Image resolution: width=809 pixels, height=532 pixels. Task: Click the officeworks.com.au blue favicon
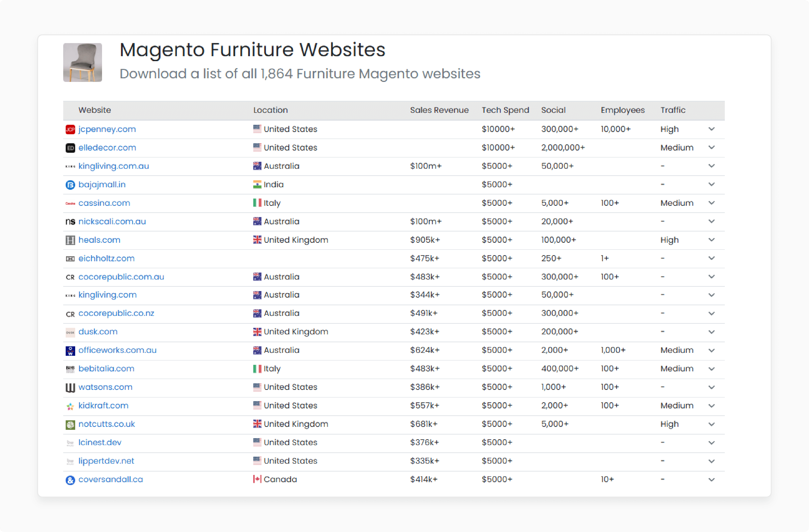click(70, 351)
